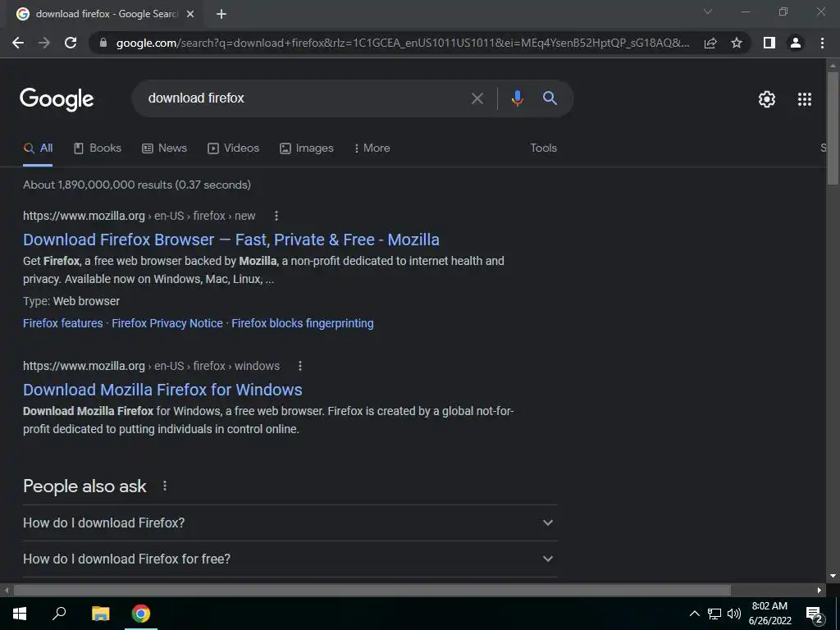Viewport: 840px width, 630px height.
Task: Switch to the Images tab
Action: pyautogui.click(x=307, y=148)
